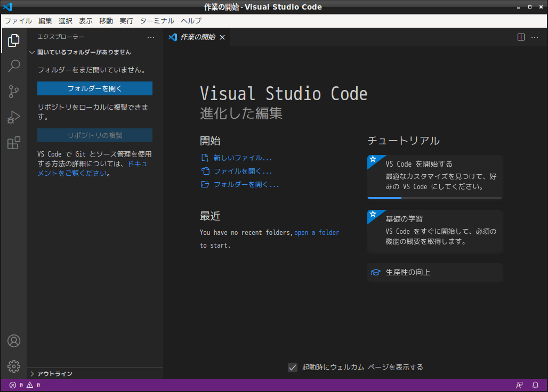Click the フォルダーをまだ開いていません。 text
This screenshot has width=548, height=392.
pyautogui.click(x=92, y=70)
